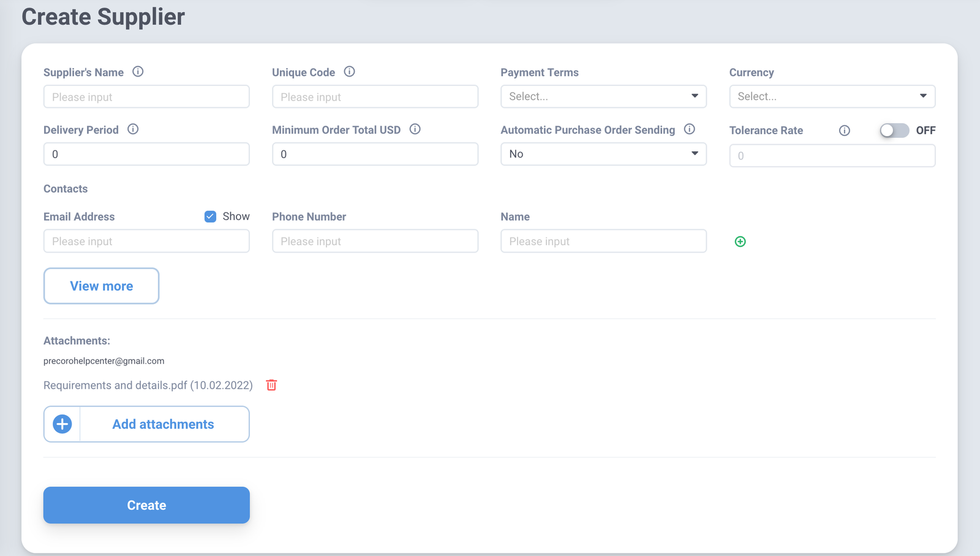
Task: Click the Minimum Order Total USD field
Action: (x=375, y=154)
